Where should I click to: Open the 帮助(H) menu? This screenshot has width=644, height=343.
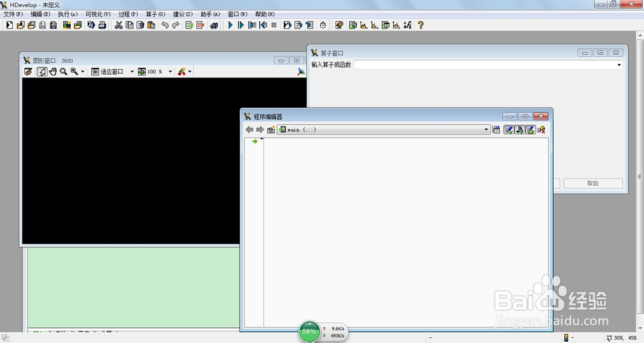pos(265,14)
